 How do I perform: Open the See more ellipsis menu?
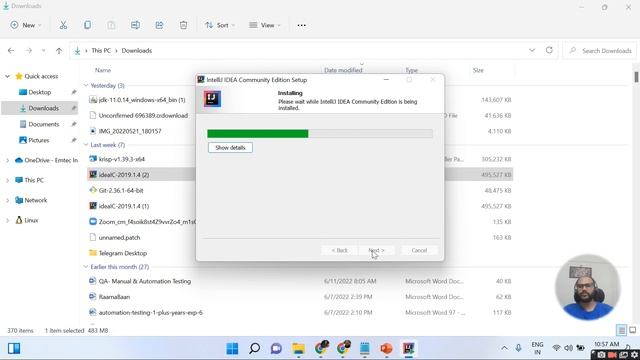[301, 25]
